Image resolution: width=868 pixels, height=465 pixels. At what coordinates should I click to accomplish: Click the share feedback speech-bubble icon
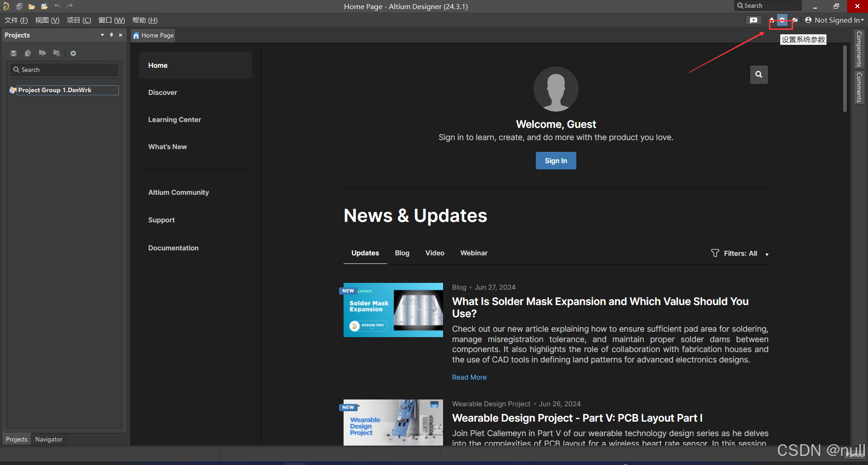[753, 20]
